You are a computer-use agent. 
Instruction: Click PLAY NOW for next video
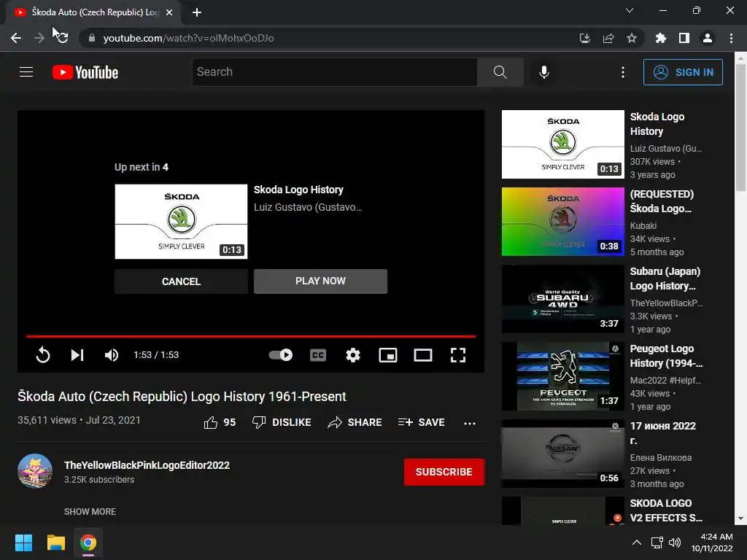pos(320,281)
